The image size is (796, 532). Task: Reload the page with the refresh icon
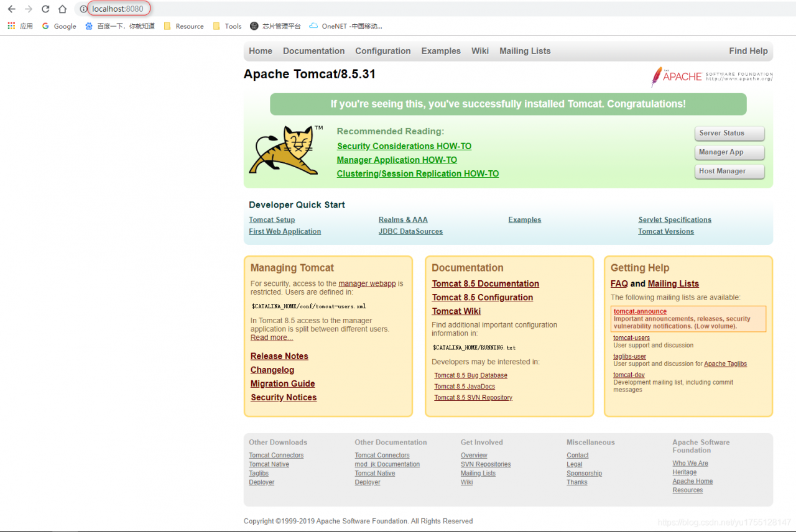45,9
